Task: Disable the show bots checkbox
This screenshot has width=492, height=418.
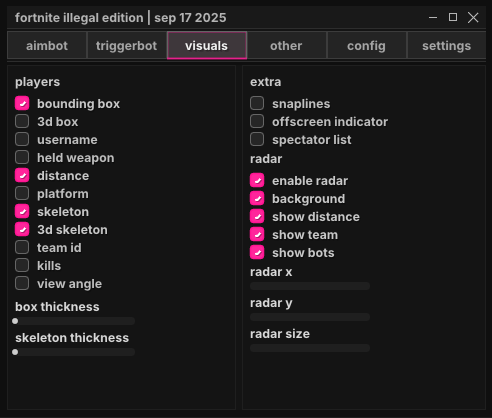Action: click(x=257, y=252)
